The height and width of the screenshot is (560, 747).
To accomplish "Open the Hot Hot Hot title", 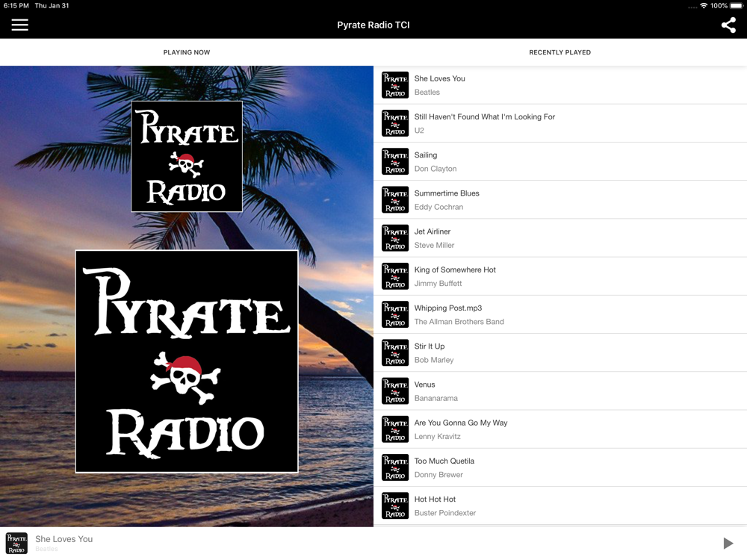I will point(435,500).
